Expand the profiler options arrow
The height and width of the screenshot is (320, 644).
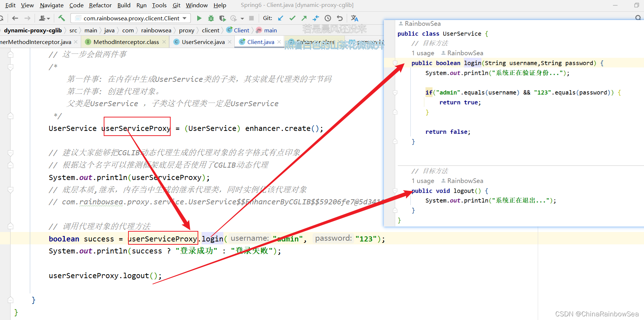click(242, 19)
